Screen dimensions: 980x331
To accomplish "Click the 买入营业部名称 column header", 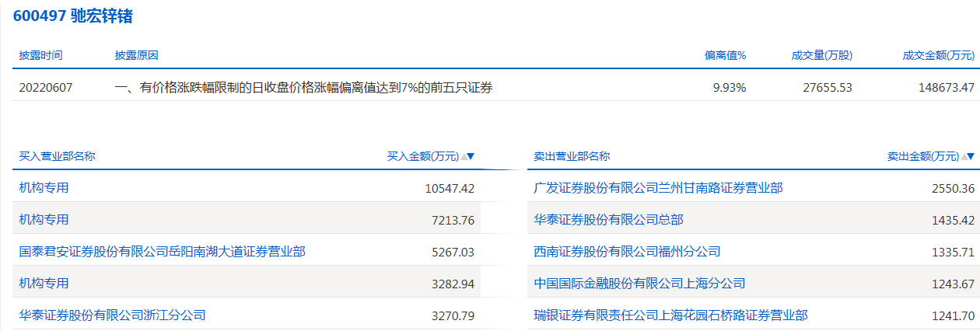I will pyautogui.click(x=57, y=156).
